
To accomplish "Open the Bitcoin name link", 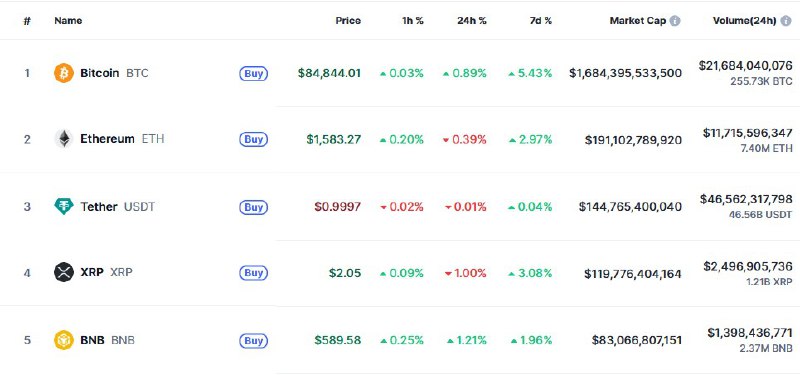I will pos(99,73).
